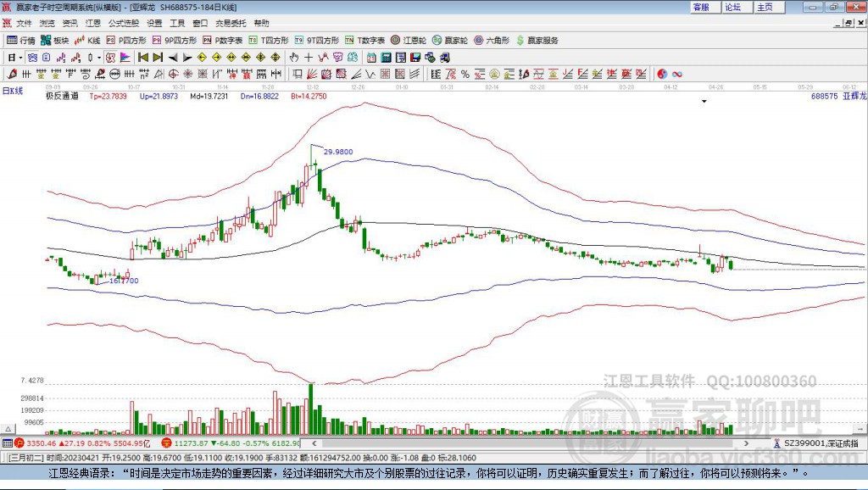Click the red yin-yang icon
This screenshot has width=868, height=490.
[x=662, y=75]
